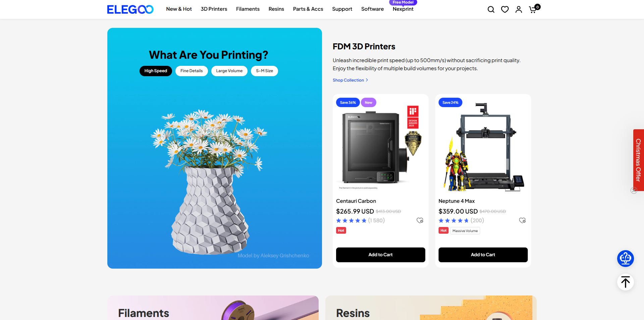Open the chat support robot icon
644x320 pixels.
[626, 259]
